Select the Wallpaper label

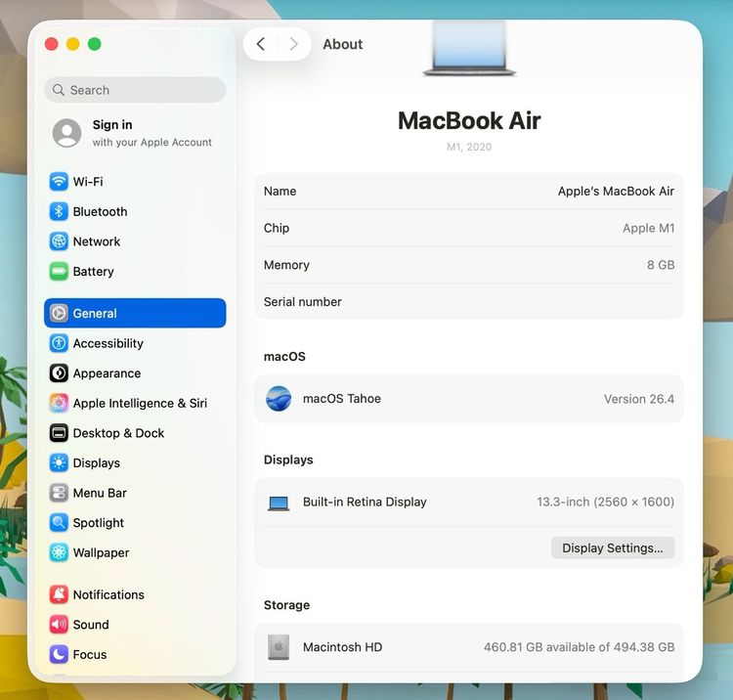(x=101, y=552)
